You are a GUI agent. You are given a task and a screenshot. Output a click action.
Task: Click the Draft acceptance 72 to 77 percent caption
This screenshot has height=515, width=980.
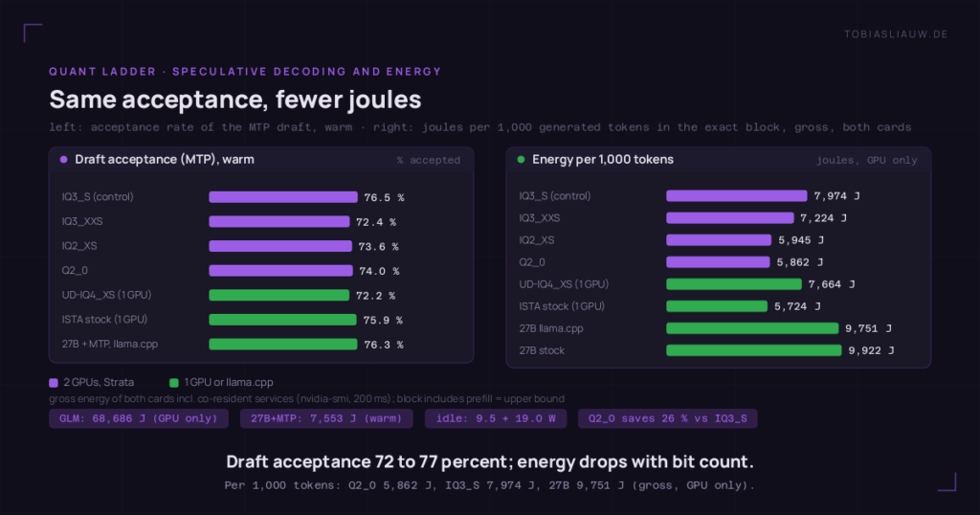tap(489, 462)
